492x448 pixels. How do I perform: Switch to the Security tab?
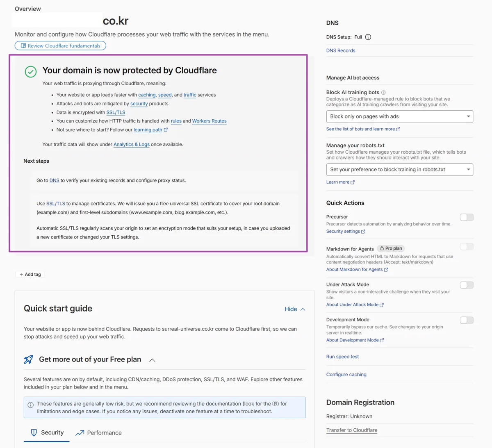(47, 432)
